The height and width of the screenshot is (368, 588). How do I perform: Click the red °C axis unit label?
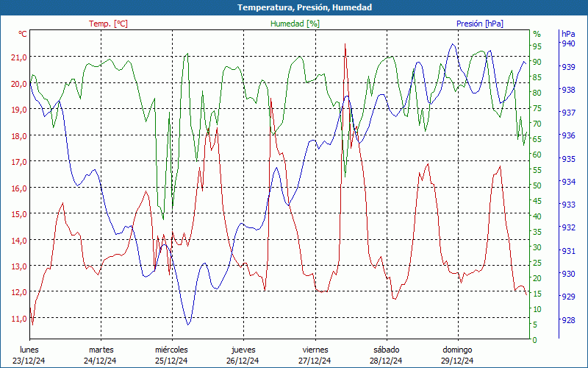pos(23,34)
